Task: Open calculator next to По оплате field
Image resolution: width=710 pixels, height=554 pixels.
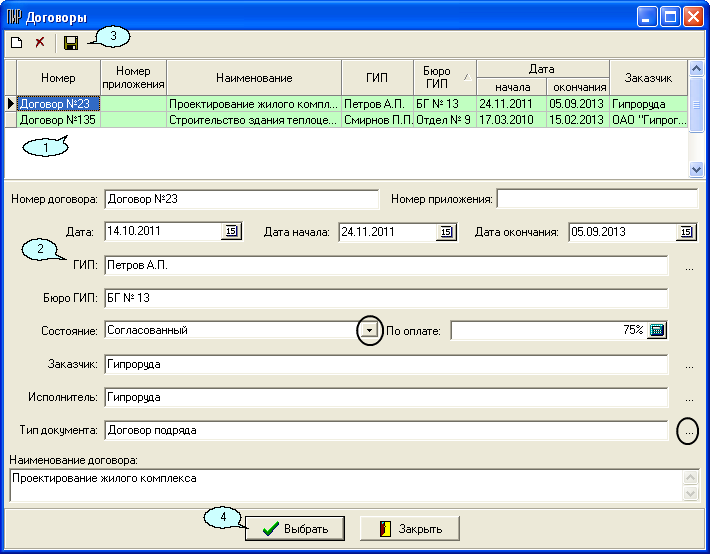Action: pyautogui.click(x=657, y=330)
